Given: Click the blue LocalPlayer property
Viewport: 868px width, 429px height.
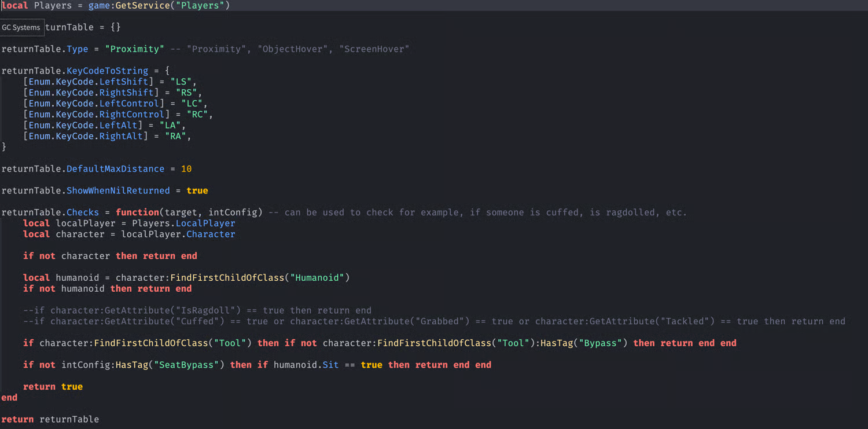Looking at the screenshot, I should point(205,223).
